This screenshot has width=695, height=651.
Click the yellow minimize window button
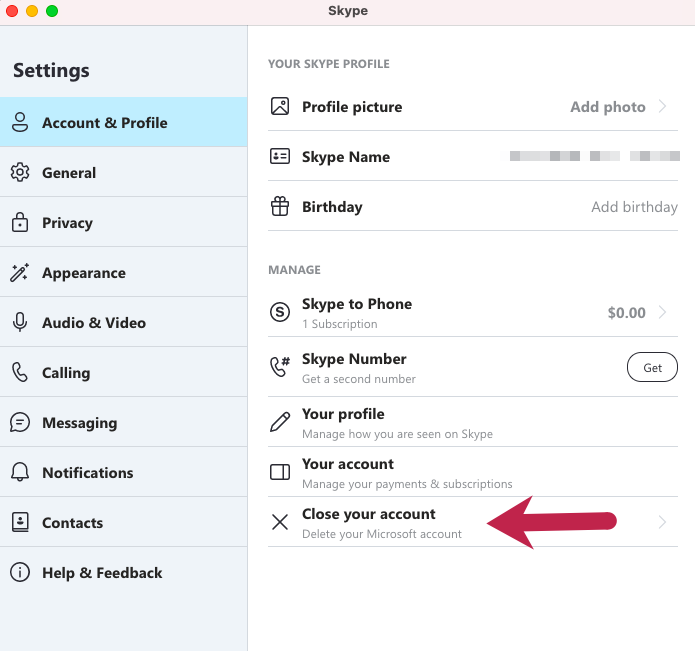click(32, 11)
